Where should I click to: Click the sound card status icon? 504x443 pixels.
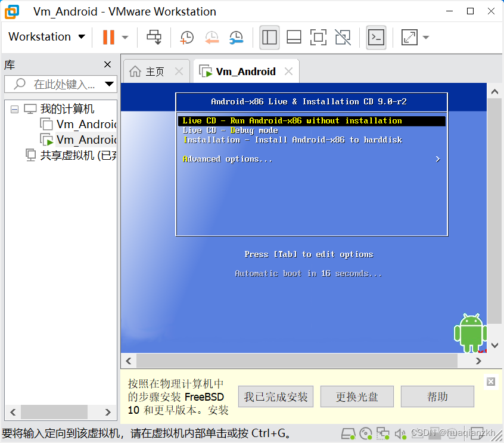pyautogui.click(x=400, y=433)
